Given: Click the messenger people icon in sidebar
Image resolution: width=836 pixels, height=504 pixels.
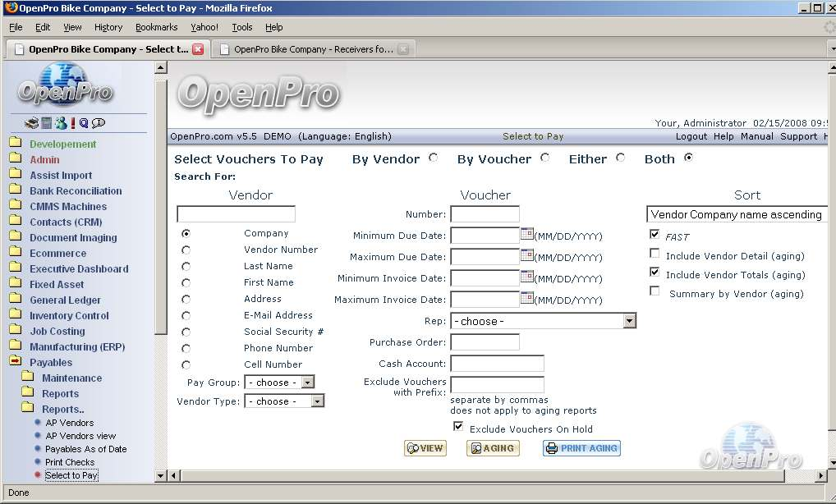Looking at the screenshot, I should (61, 123).
